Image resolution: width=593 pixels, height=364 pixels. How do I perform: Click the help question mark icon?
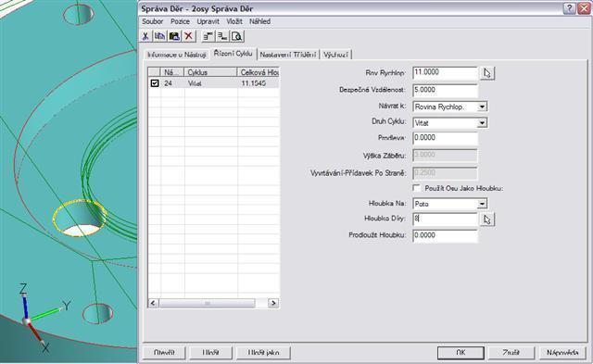pyautogui.click(x=570, y=8)
